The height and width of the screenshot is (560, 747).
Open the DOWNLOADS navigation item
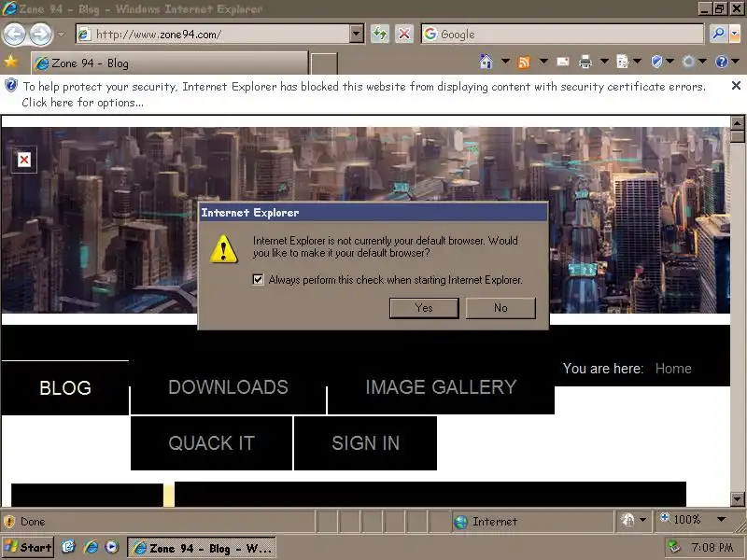(x=228, y=387)
